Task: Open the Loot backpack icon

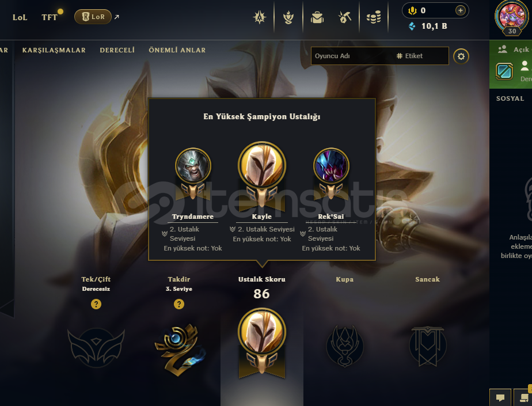Action: (x=317, y=17)
